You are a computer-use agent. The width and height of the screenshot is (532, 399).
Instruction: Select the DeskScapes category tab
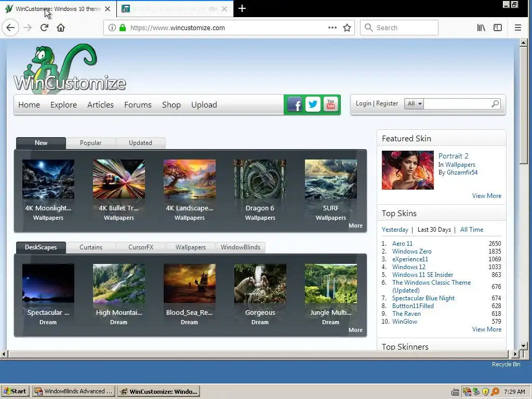point(41,247)
